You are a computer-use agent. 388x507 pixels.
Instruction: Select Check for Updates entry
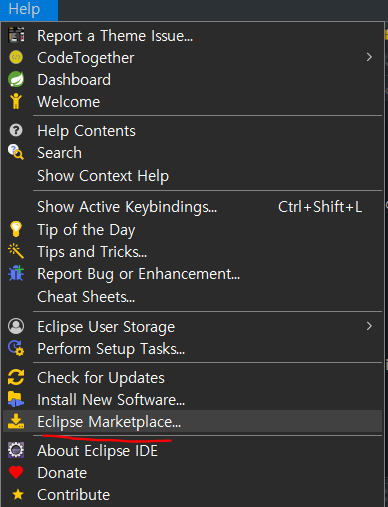pyautogui.click(x=192, y=377)
